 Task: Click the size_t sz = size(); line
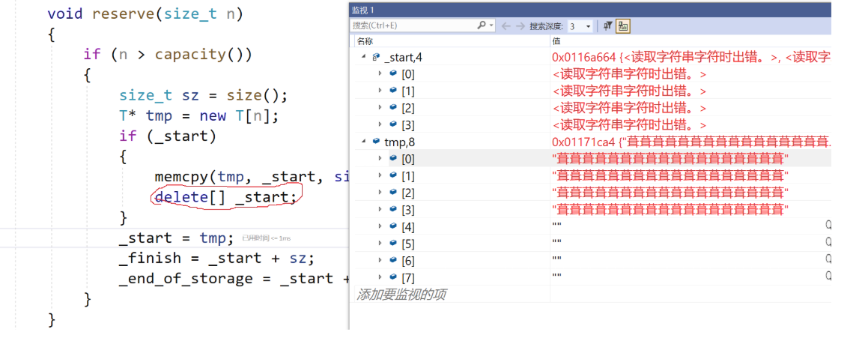[204, 95]
